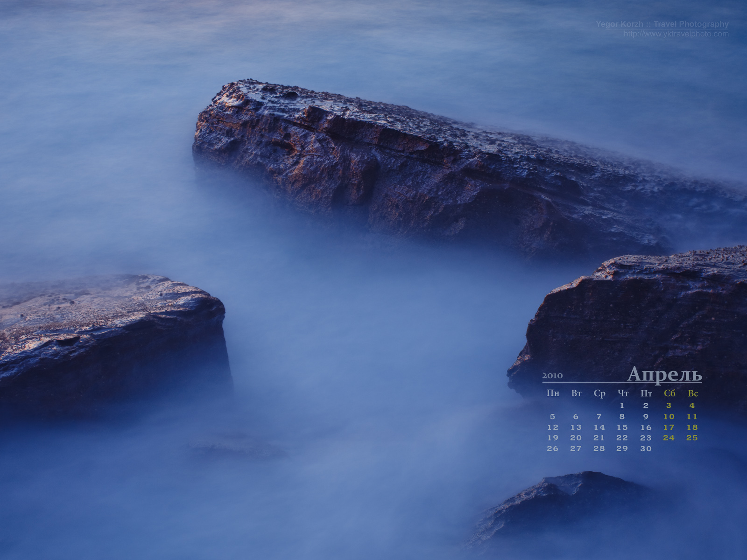The image size is (747, 560).
Task: Select the "Пн" weekday header
Action: 553,393
